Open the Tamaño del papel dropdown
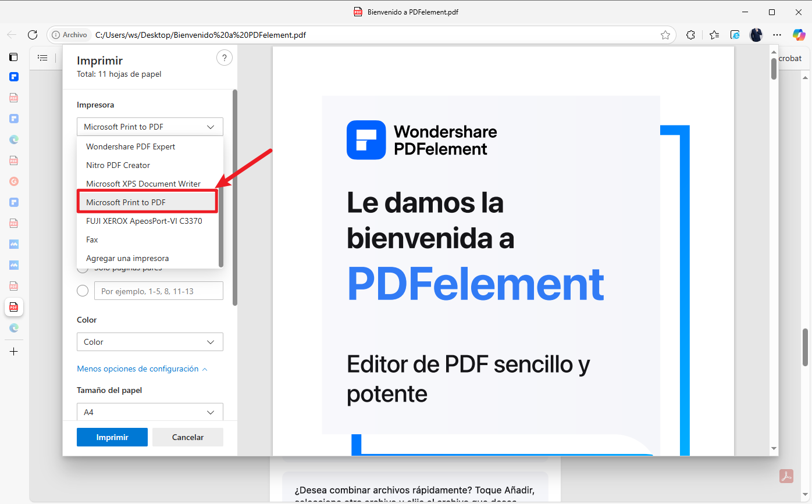Screen dimensions: 812x504 (149, 412)
